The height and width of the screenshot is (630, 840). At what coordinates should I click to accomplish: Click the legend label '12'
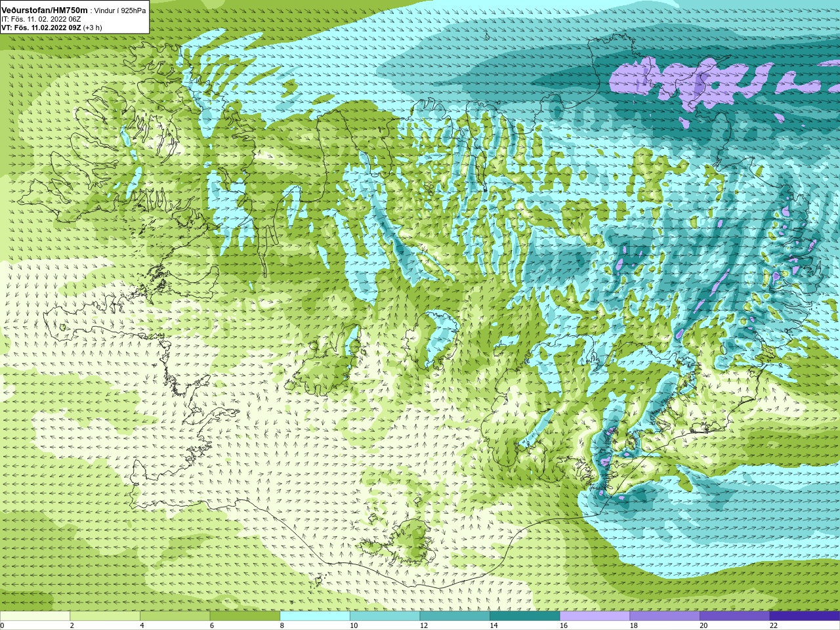[424, 625]
